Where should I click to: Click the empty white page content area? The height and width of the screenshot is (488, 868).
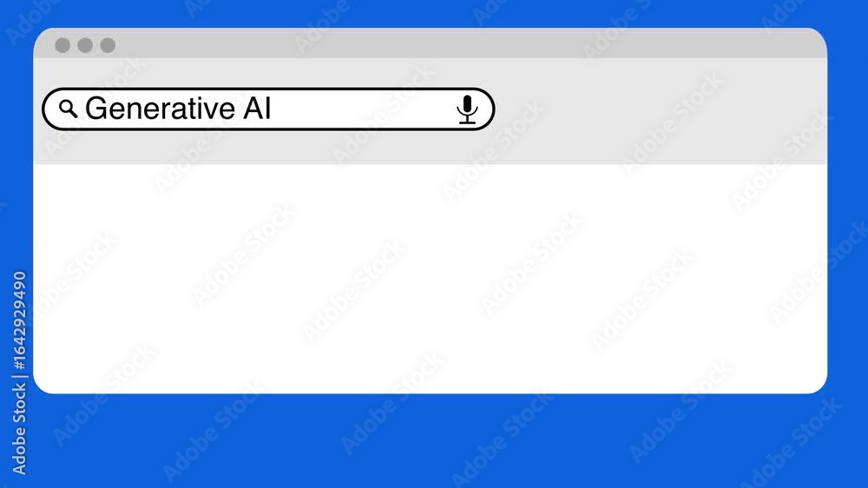click(x=431, y=279)
